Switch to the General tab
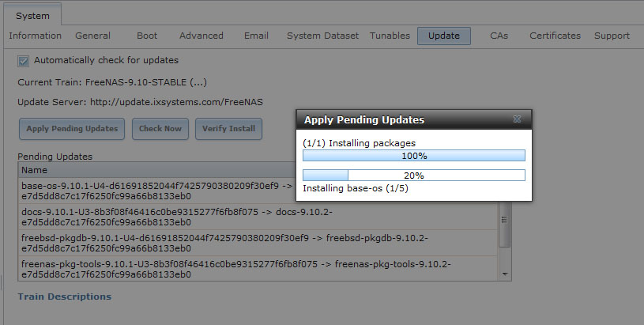Viewport: 644px width, 325px height. pos(92,36)
